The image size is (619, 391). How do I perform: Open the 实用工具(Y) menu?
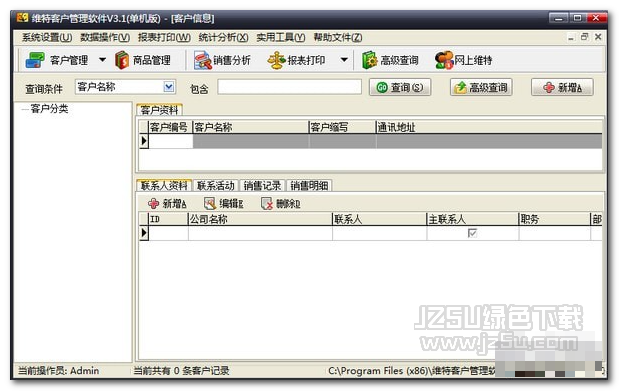pyautogui.click(x=281, y=38)
